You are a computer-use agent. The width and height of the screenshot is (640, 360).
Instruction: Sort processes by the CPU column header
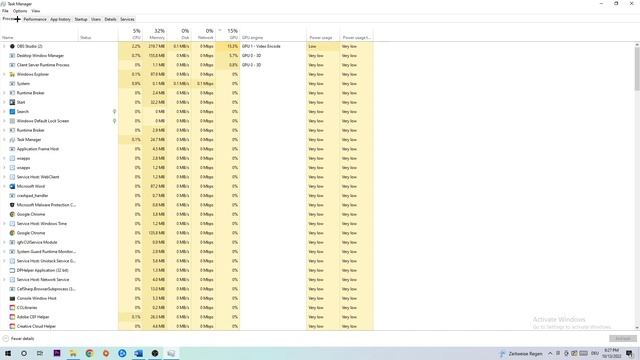point(130,34)
